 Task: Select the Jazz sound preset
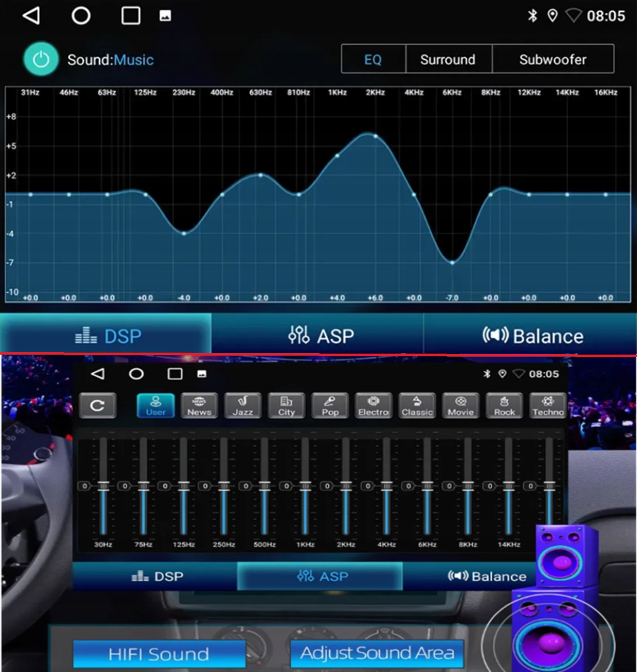coord(242,406)
